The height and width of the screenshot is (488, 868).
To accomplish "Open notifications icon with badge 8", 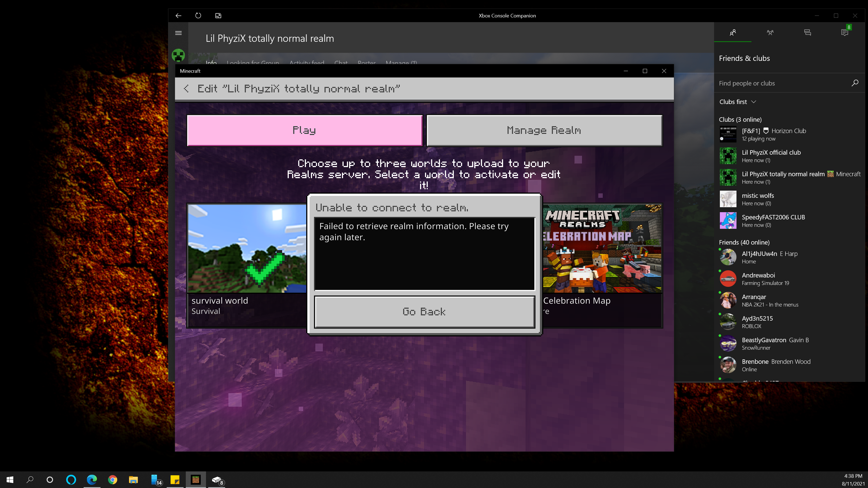I will click(x=844, y=33).
